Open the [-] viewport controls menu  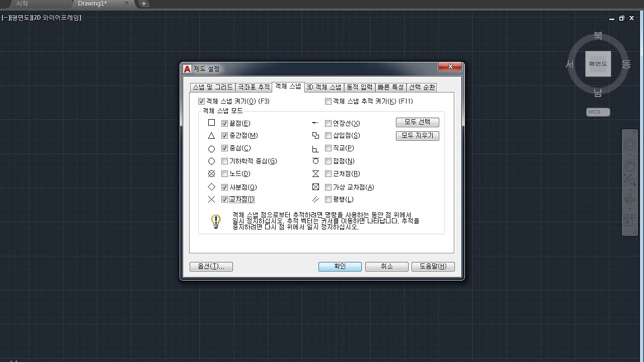(5, 18)
